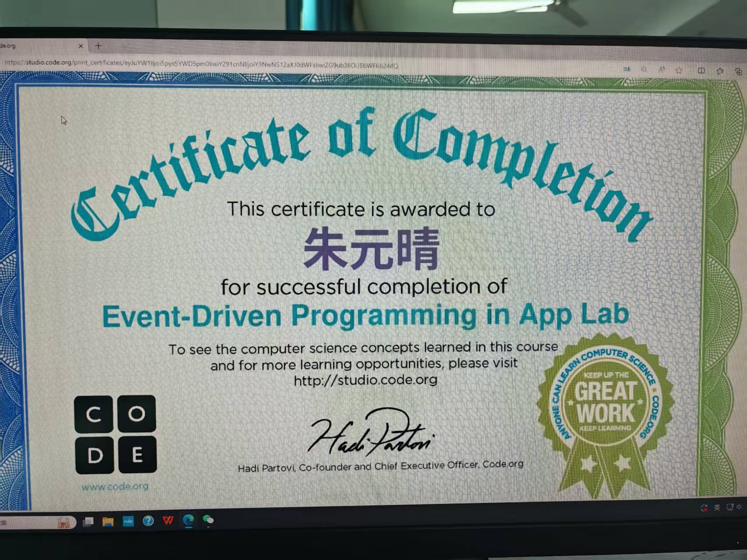This screenshot has width=747, height=560.
Task: Open File Explorer from the taskbar
Action: pos(108,521)
